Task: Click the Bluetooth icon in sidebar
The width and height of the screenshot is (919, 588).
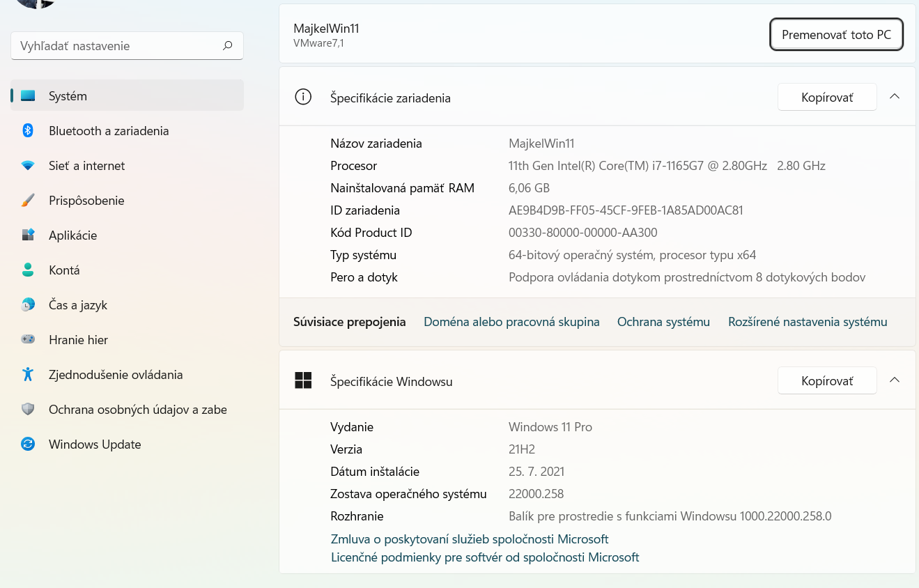Action: (28, 131)
